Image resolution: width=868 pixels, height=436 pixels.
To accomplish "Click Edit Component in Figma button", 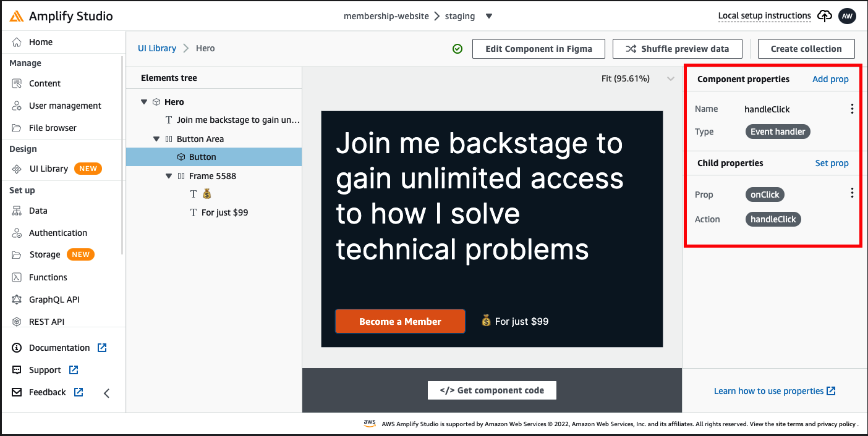I will 538,49.
